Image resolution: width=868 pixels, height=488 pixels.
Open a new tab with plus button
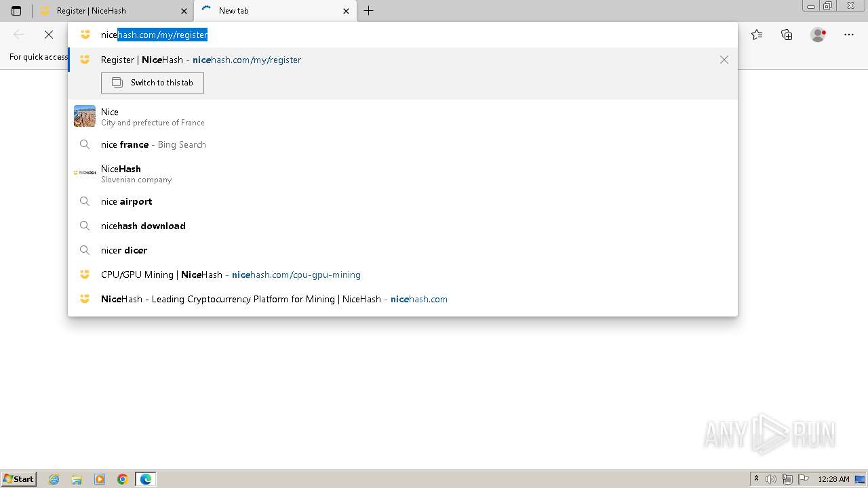(369, 11)
